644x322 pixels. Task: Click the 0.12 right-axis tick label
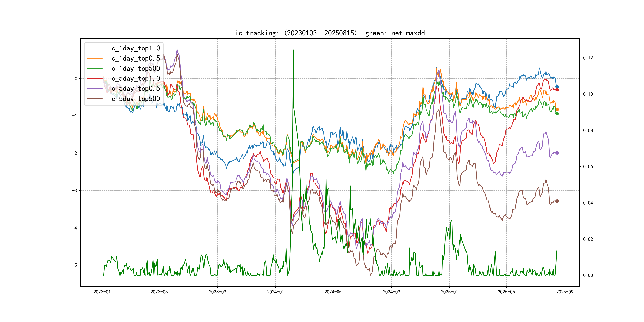588,58
